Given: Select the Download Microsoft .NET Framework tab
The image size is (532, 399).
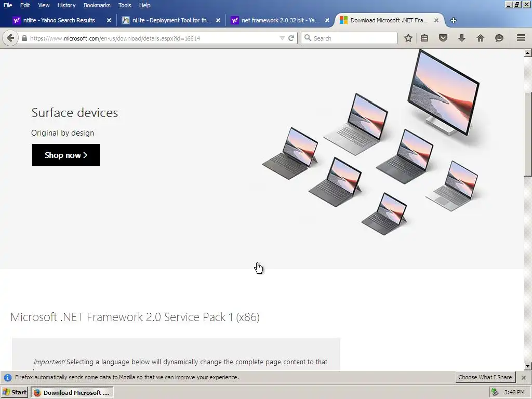Looking at the screenshot, I should click(389, 20).
